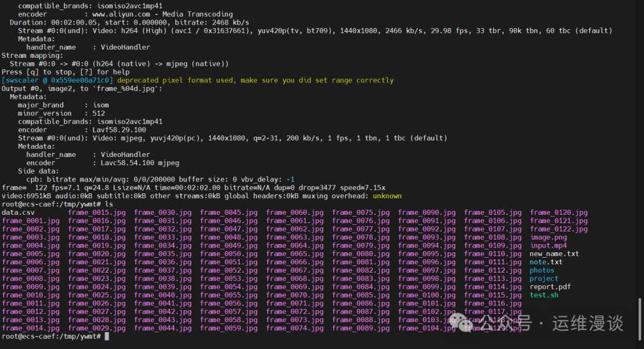
Task: Click the photos directory name
Action: point(541,270)
